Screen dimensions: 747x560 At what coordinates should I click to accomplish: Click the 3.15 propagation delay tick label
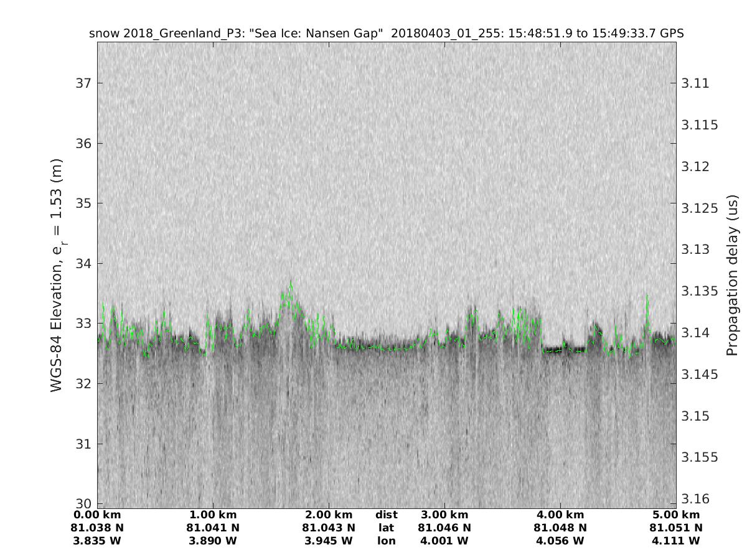696,416
